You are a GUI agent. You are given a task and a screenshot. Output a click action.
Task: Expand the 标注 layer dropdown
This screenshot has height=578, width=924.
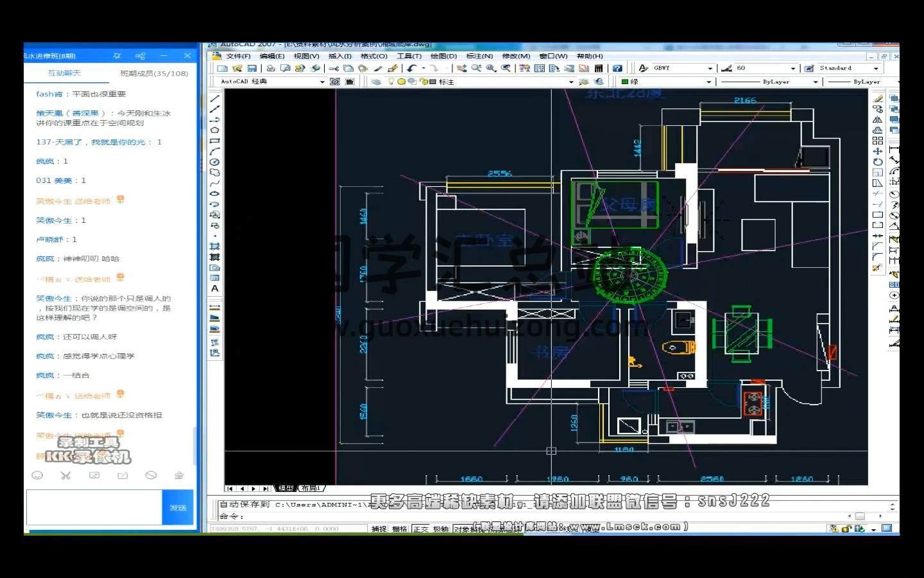tap(570, 82)
